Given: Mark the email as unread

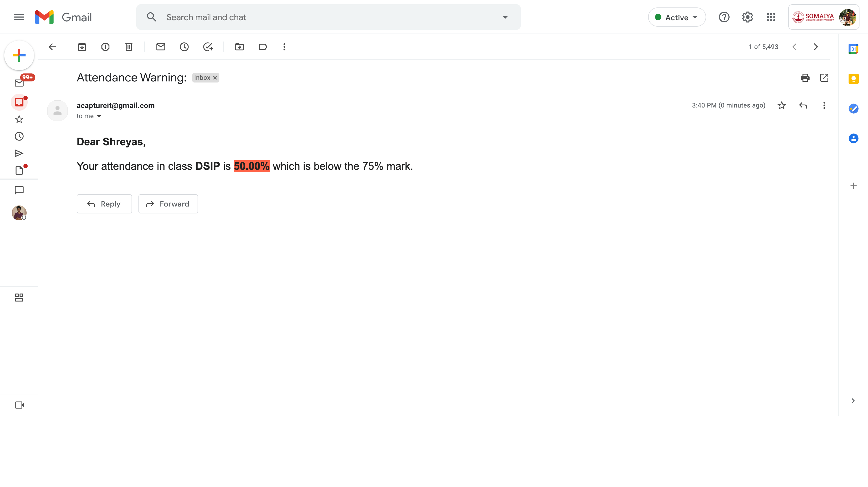Looking at the screenshot, I should 161,47.
